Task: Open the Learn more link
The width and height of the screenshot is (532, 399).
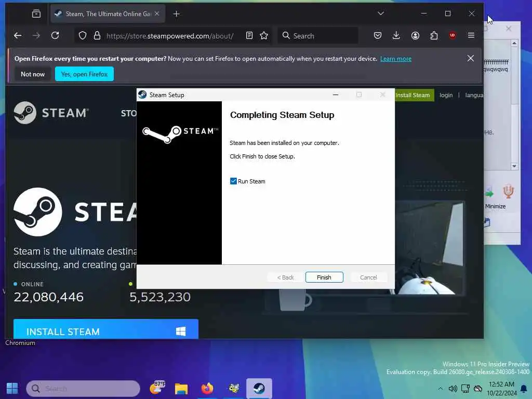Action: 395,59
